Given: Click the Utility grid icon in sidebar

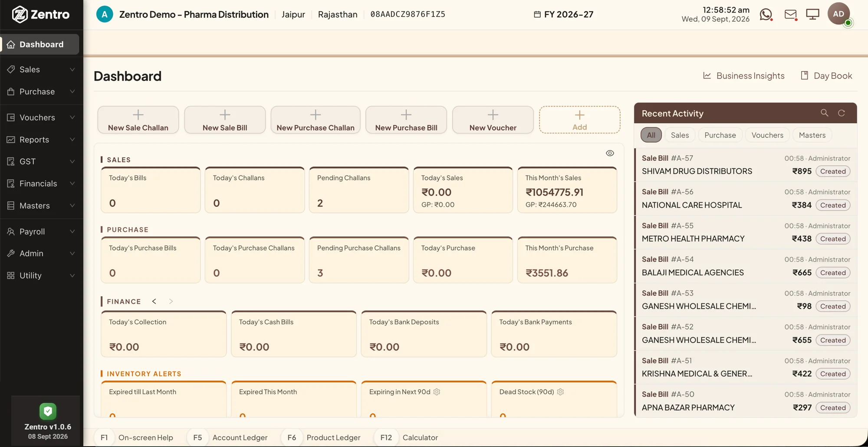Looking at the screenshot, I should point(11,275).
